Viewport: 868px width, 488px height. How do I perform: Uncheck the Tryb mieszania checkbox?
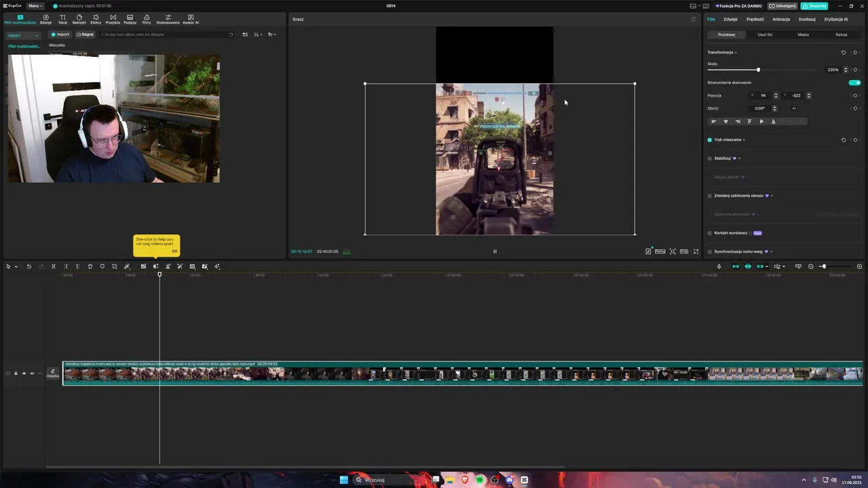pyautogui.click(x=710, y=140)
